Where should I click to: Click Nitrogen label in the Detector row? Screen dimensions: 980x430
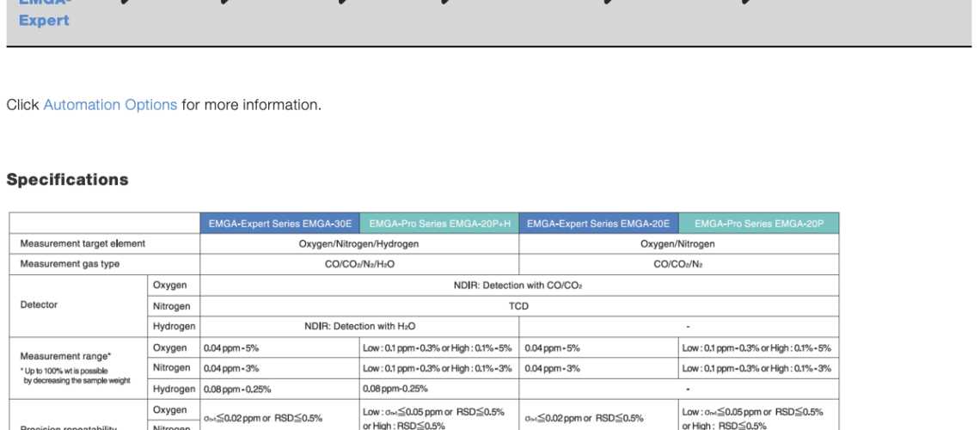[x=172, y=306]
